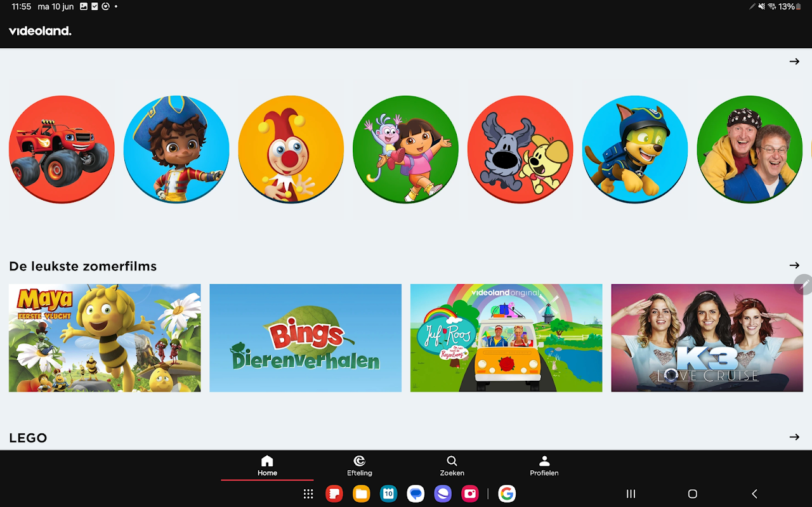This screenshot has height=507, width=812.
Task: Tap the floating pencil edit handle
Action: pyautogui.click(x=804, y=284)
